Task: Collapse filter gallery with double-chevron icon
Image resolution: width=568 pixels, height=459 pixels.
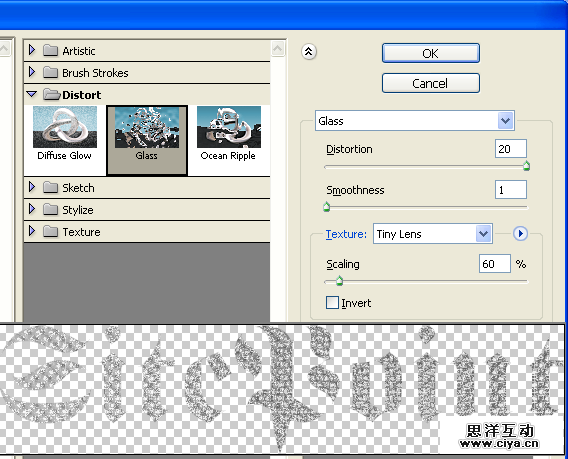Action: 309,52
